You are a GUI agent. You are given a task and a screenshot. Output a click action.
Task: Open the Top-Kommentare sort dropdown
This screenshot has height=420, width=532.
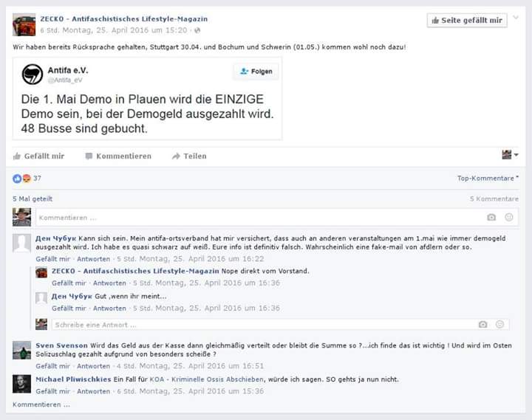tap(488, 179)
